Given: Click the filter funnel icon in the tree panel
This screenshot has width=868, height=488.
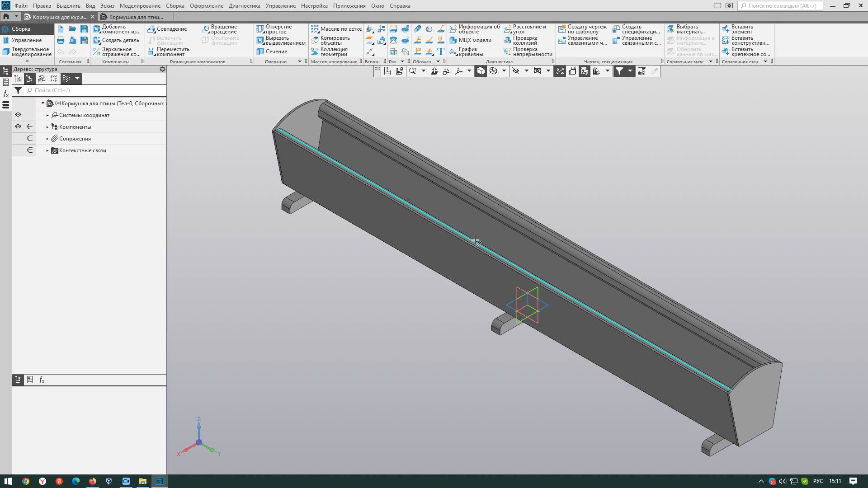Looking at the screenshot, I should (18, 90).
